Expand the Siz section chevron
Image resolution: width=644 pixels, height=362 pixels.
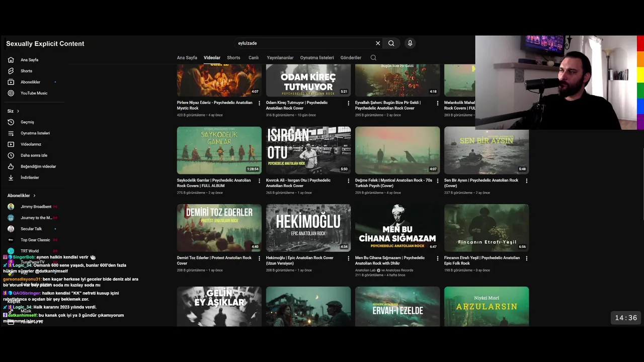click(x=18, y=111)
